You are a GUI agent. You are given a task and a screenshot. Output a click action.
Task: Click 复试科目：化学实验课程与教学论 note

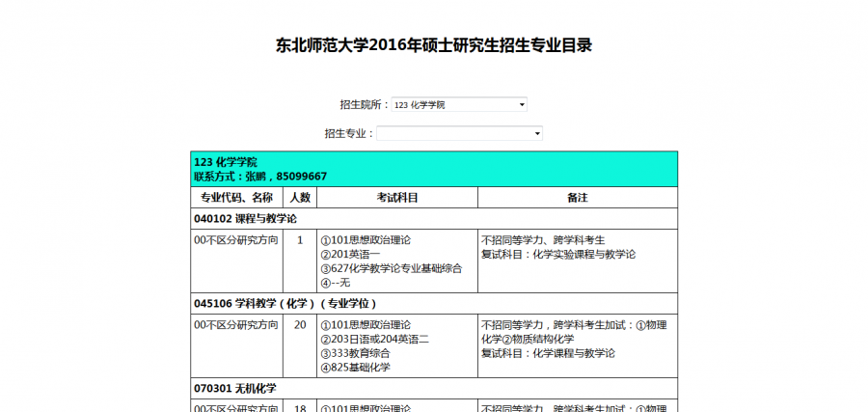558,254
